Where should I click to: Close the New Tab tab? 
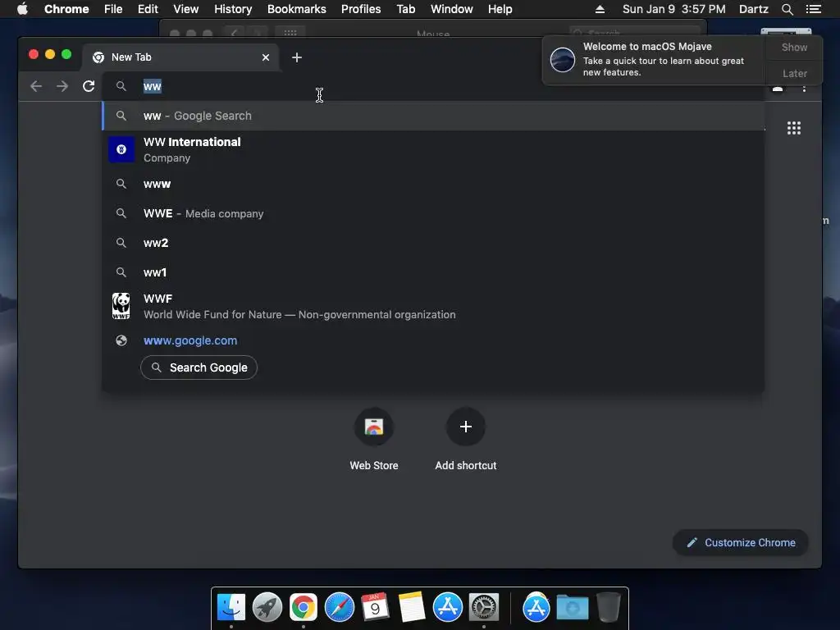[x=266, y=57]
